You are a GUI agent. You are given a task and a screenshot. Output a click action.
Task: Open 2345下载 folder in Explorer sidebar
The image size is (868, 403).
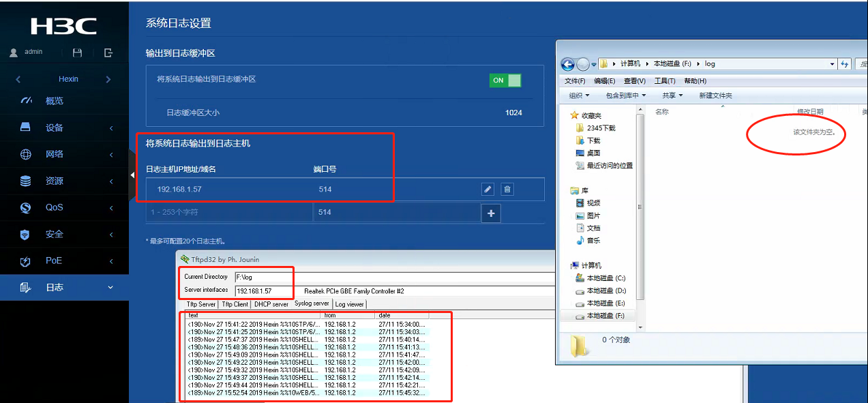(600, 128)
